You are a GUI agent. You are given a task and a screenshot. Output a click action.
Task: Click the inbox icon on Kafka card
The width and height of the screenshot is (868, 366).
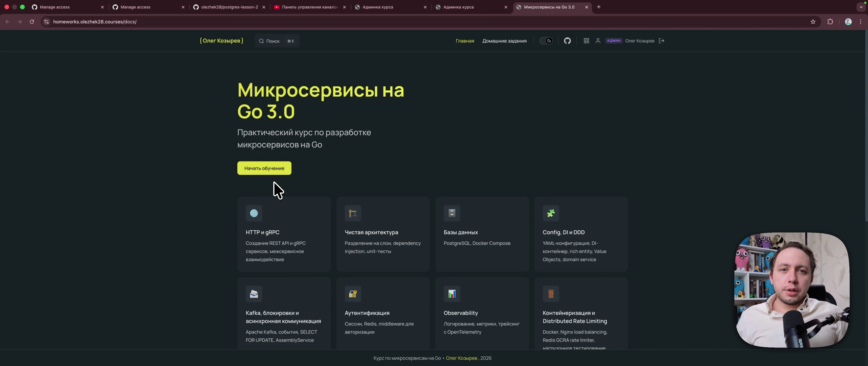tap(254, 294)
